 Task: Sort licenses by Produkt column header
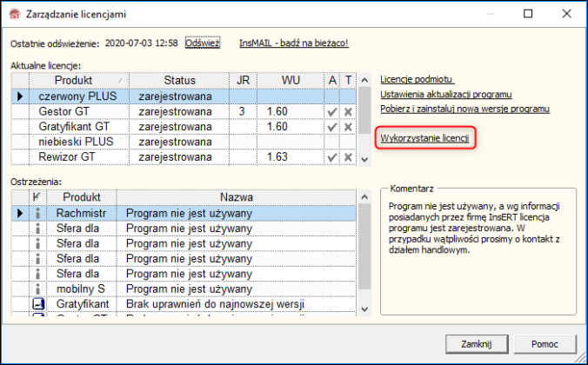[79, 80]
